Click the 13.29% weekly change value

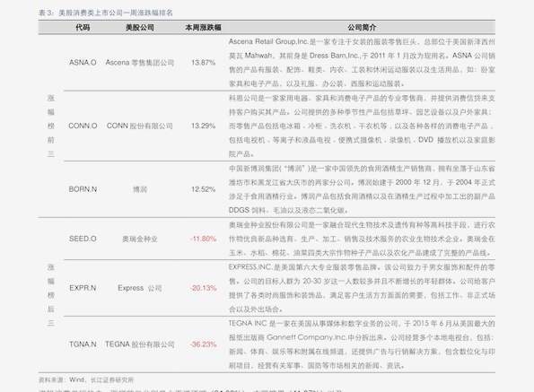pos(204,126)
